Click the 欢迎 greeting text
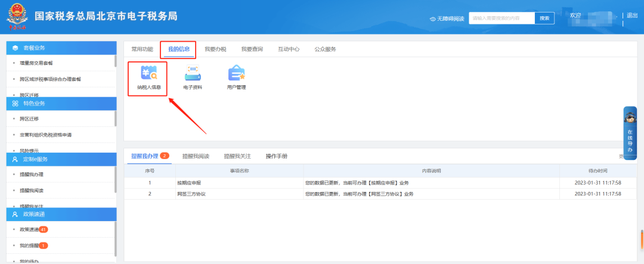The height and width of the screenshot is (264, 644). pos(575,15)
